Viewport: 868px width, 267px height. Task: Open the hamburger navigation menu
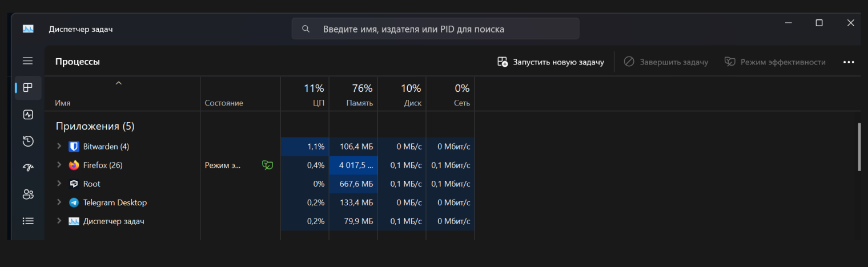coord(28,61)
